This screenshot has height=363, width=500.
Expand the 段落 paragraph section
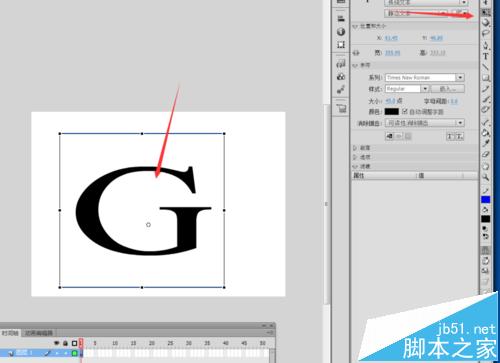pos(355,148)
